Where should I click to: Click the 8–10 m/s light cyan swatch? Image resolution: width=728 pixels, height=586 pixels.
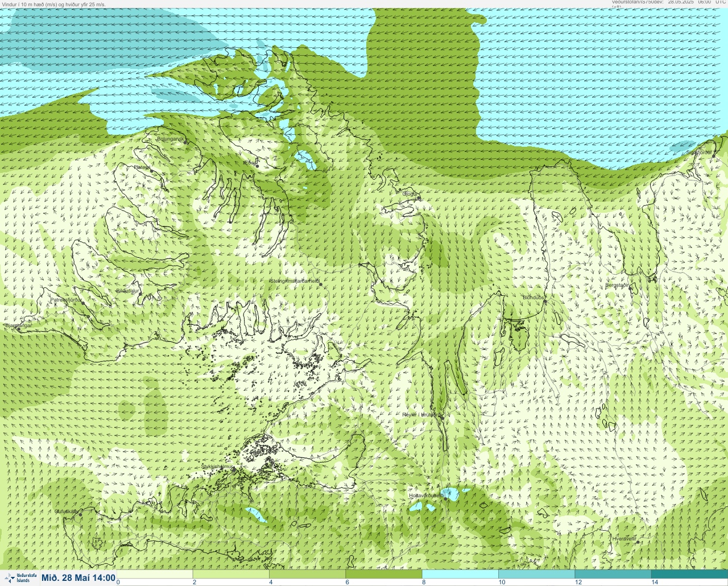pyautogui.click(x=460, y=574)
